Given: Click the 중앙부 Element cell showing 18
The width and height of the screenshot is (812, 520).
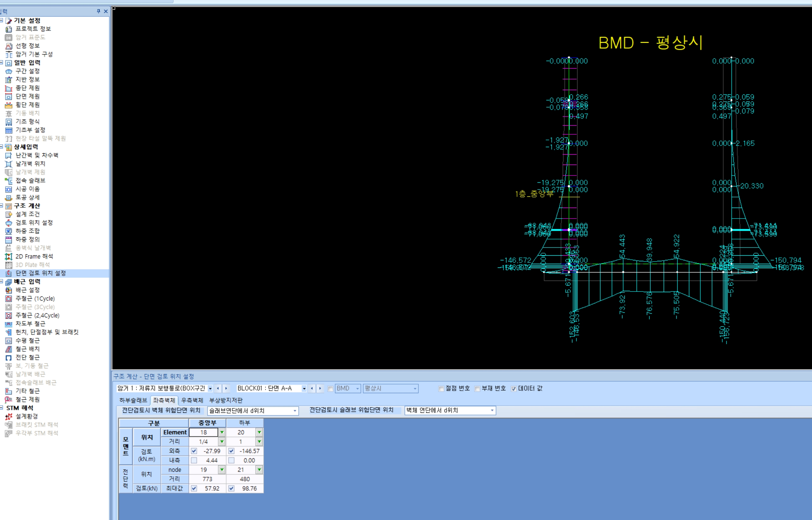Looking at the screenshot, I should click(204, 432).
